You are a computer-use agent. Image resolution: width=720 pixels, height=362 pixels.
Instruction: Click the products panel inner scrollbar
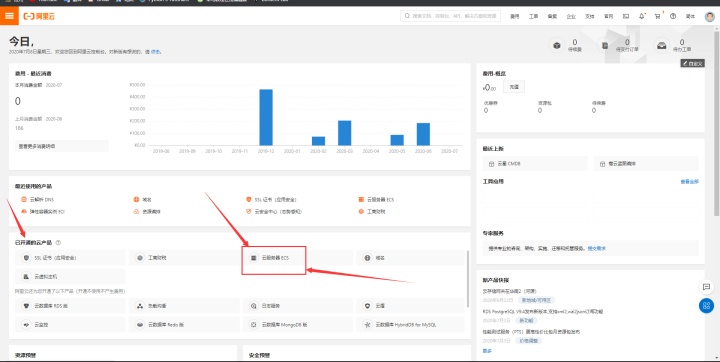pyautogui.click(x=468, y=279)
